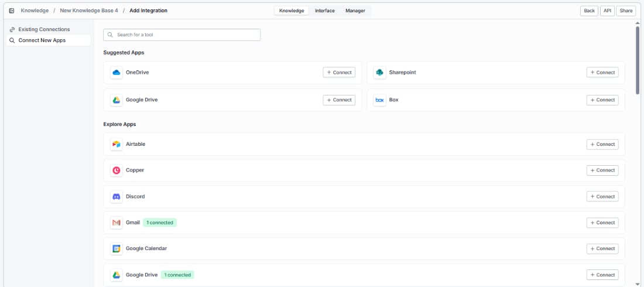Click the magnifier icon beside Connect New Apps
This screenshot has height=287, width=644.
point(12,40)
